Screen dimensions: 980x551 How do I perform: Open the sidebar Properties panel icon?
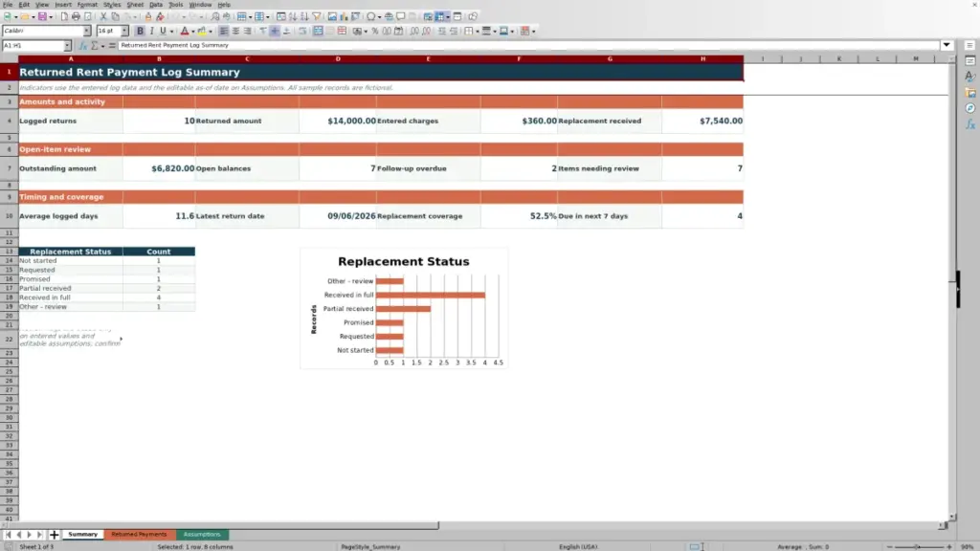tap(970, 61)
